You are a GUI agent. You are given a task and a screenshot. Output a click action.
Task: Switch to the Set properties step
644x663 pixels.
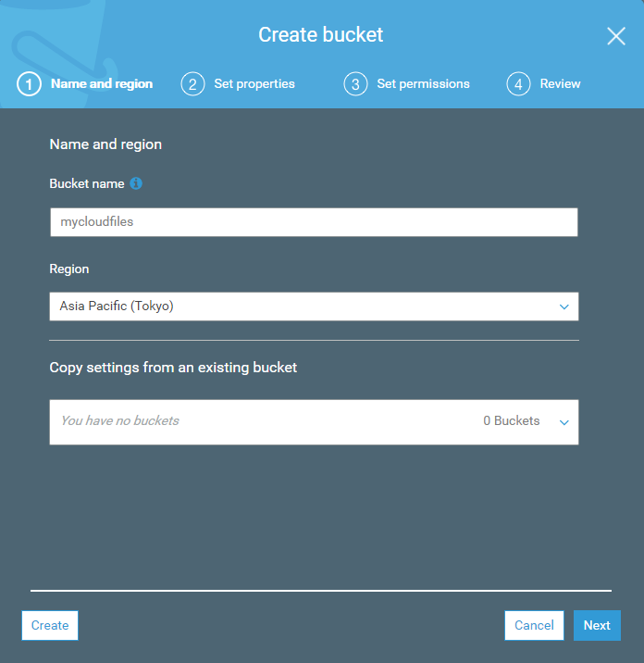point(254,84)
